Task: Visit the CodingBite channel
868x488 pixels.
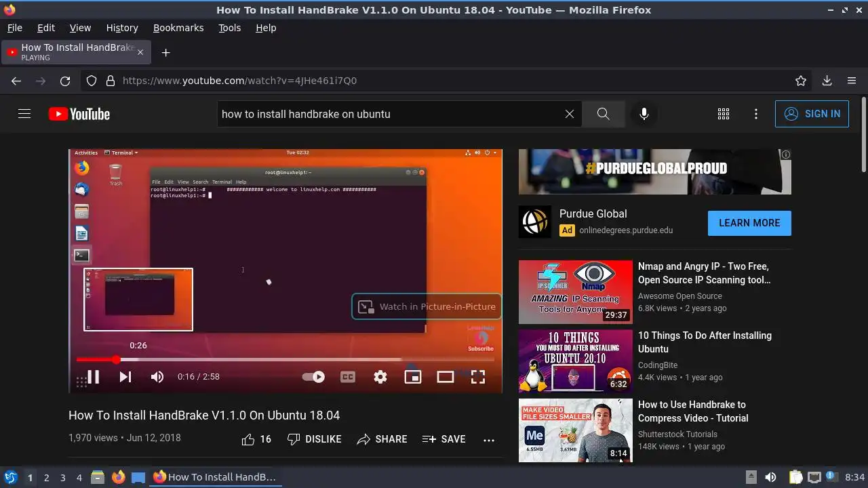Action: (x=658, y=365)
